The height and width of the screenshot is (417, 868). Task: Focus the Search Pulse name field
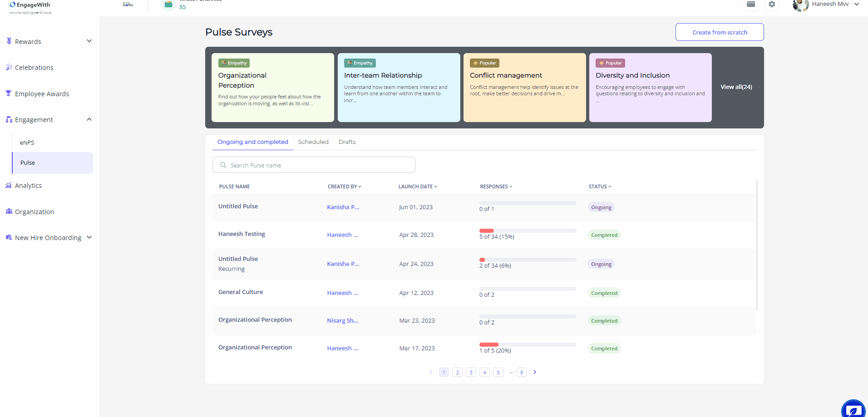click(x=314, y=165)
